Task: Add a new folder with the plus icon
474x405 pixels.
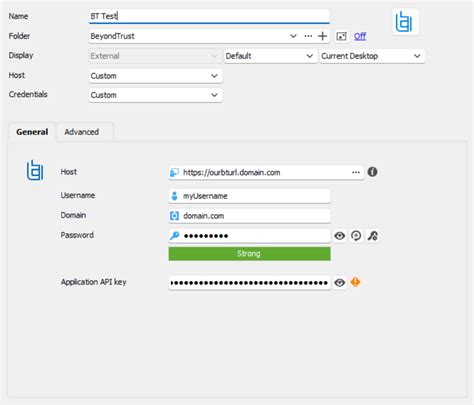Action: tap(322, 36)
